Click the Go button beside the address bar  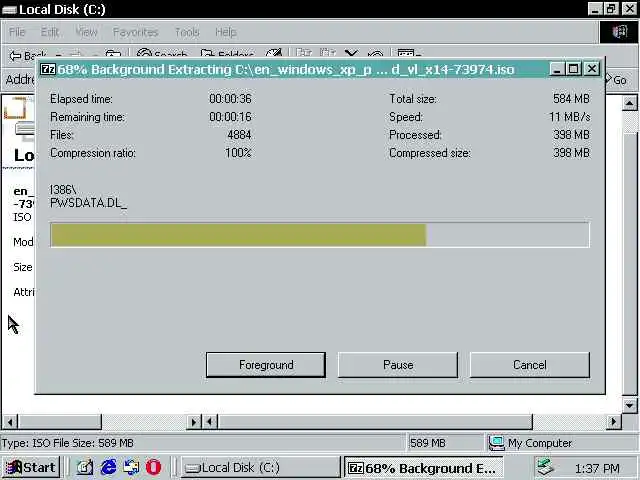tap(616, 80)
